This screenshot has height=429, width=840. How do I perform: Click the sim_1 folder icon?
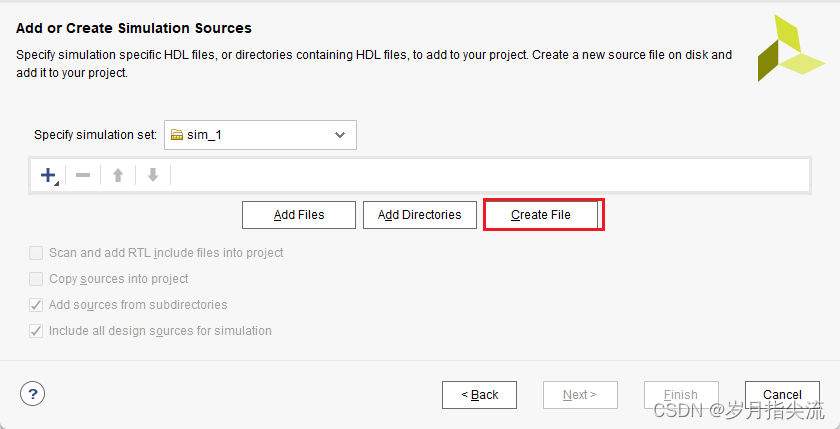point(177,135)
